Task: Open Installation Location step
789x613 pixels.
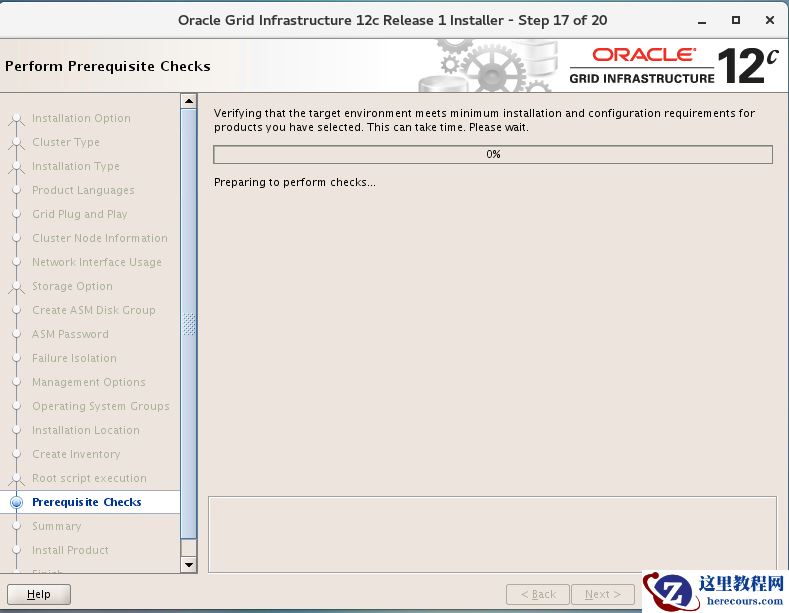Action: pyautogui.click(x=86, y=430)
